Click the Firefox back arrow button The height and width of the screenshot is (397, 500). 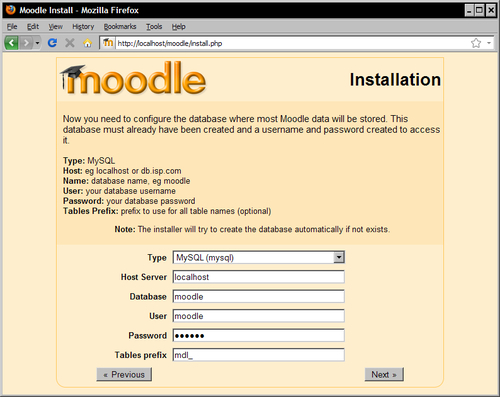point(12,43)
